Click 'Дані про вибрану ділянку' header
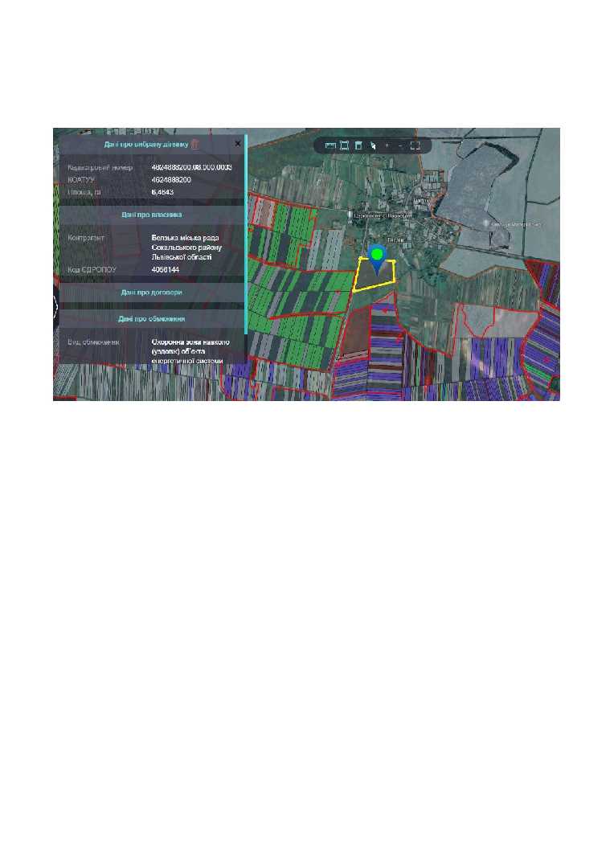The width and height of the screenshot is (614, 868). point(145,145)
